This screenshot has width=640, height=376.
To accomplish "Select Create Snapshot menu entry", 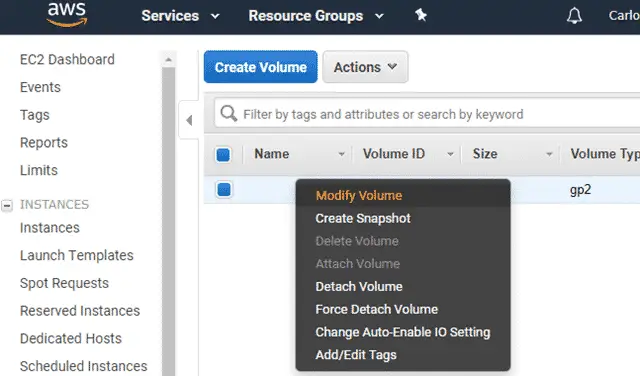I will tap(363, 218).
